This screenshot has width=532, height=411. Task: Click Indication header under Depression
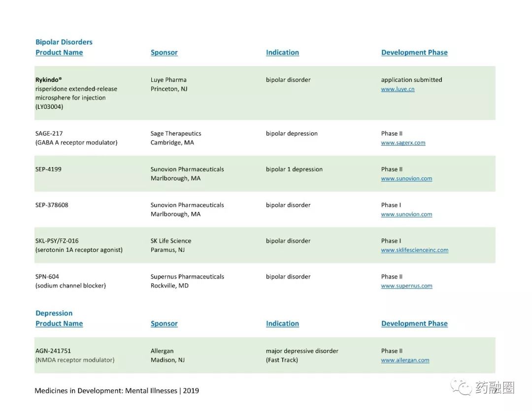[x=282, y=324]
